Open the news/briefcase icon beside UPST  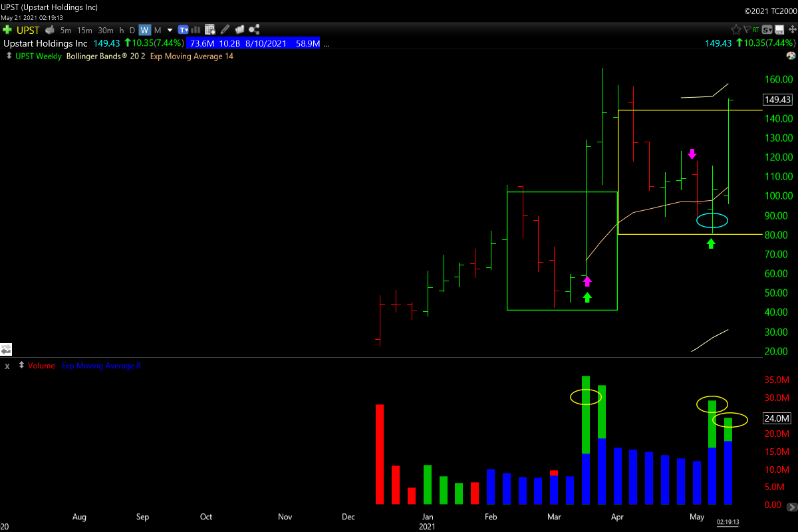(x=50, y=30)
